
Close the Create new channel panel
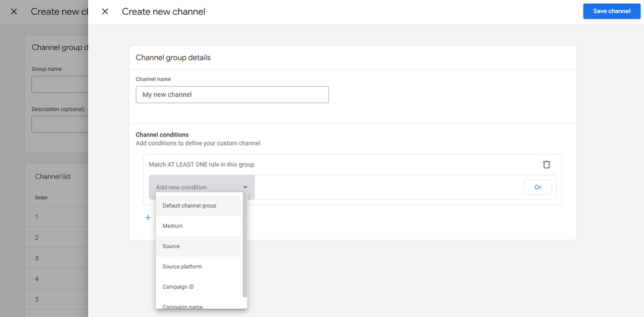105,12
